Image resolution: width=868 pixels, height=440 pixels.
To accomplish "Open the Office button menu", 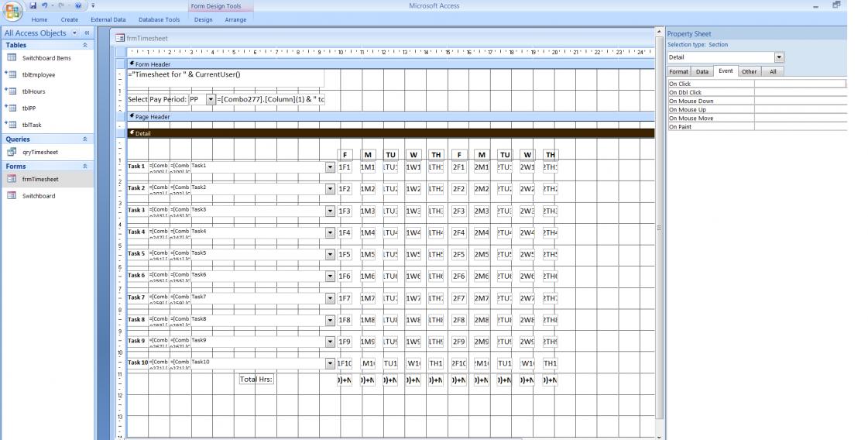I will [x=12, y=11].
